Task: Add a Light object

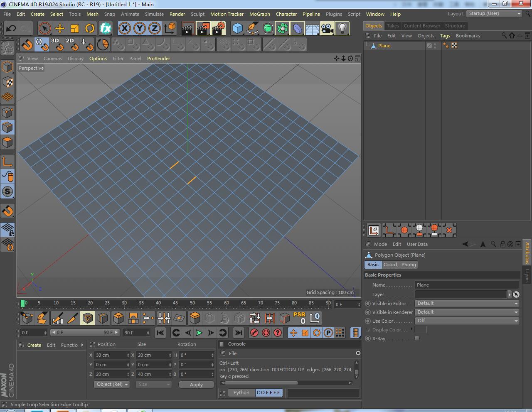Action: (x=342, y=28)
